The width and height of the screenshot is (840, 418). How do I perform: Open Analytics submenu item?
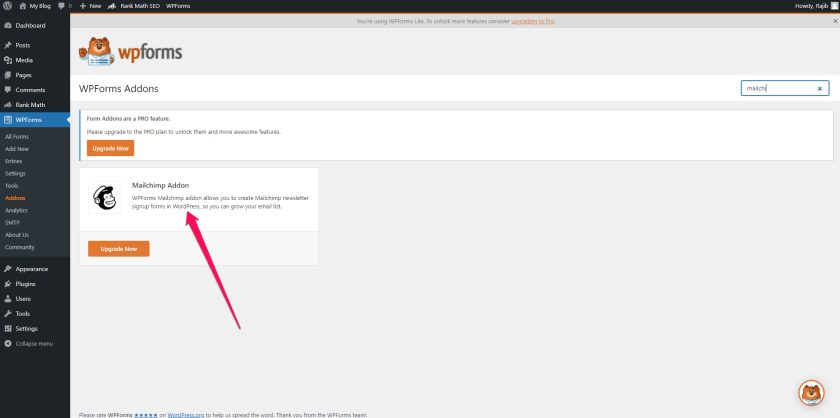point(17,211)
